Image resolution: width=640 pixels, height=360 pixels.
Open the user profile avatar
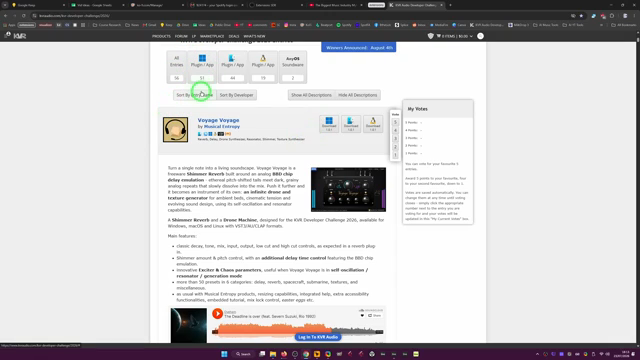[x=480, y=36]
